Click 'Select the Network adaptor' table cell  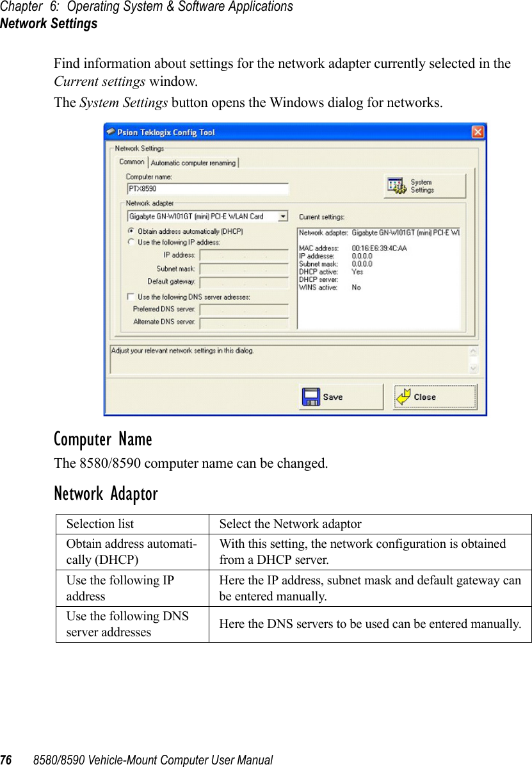click(370, 524)
